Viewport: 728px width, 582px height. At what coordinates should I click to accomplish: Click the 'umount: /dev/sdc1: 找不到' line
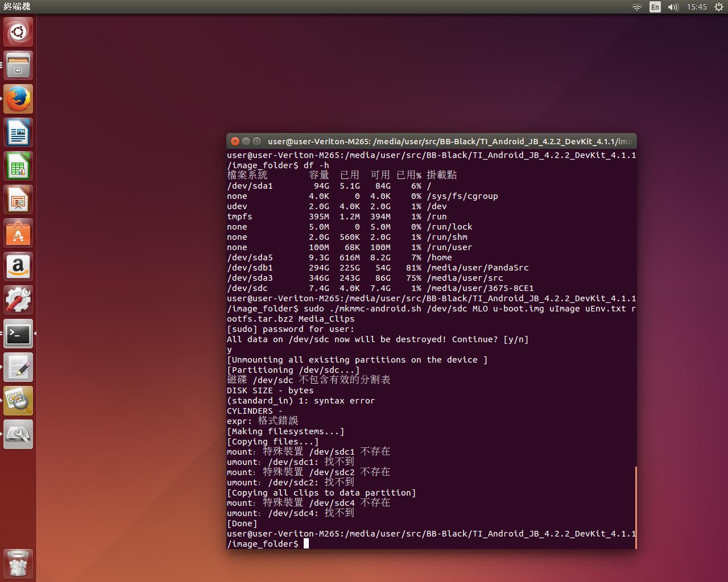(291, 462)
